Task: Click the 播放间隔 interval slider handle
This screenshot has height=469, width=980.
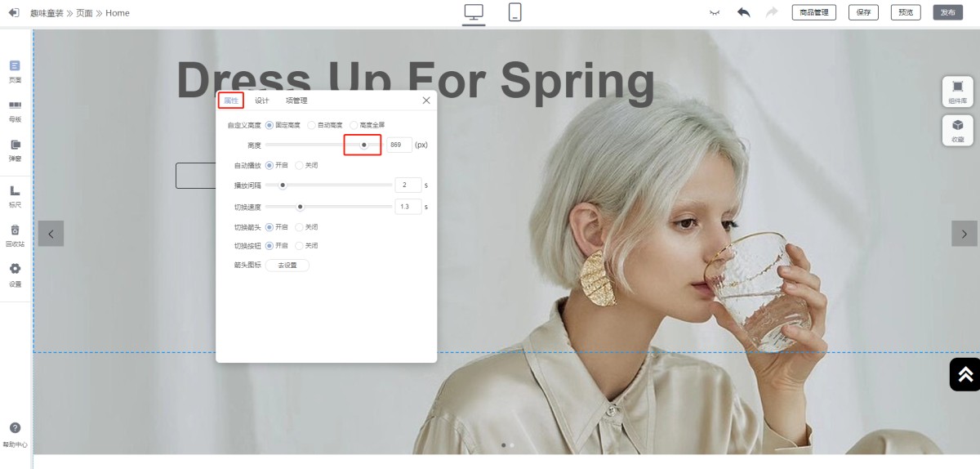Action: (x=283, y=185)
